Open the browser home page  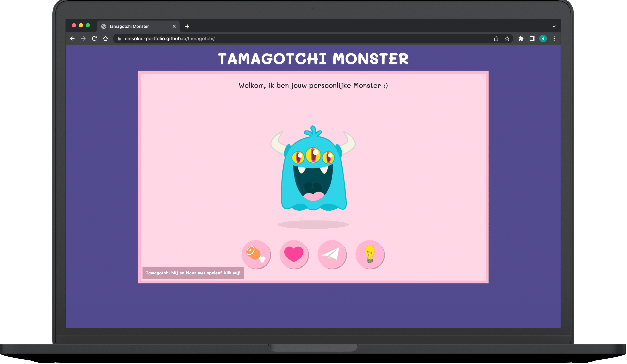point(105,39)
